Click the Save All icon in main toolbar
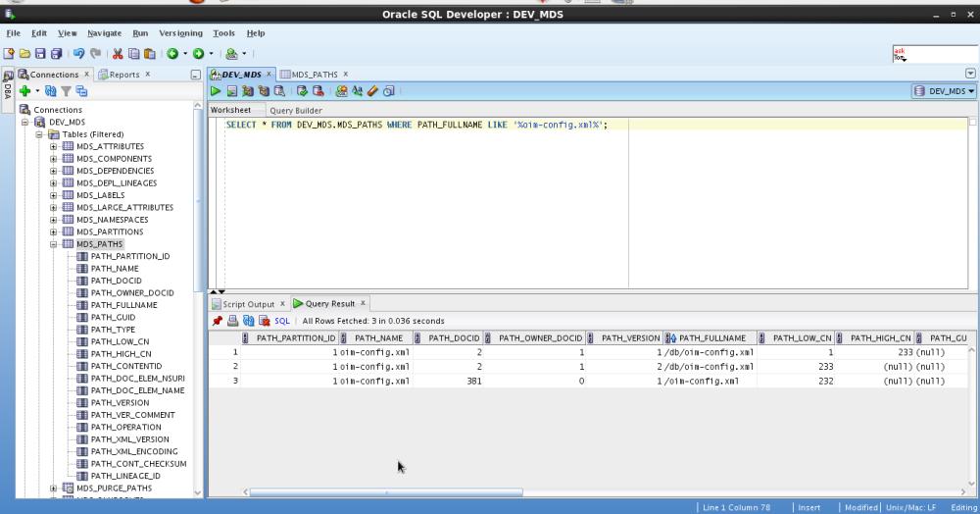The width and height of the screenshot is (980, 514). click(x=56, y=54)
